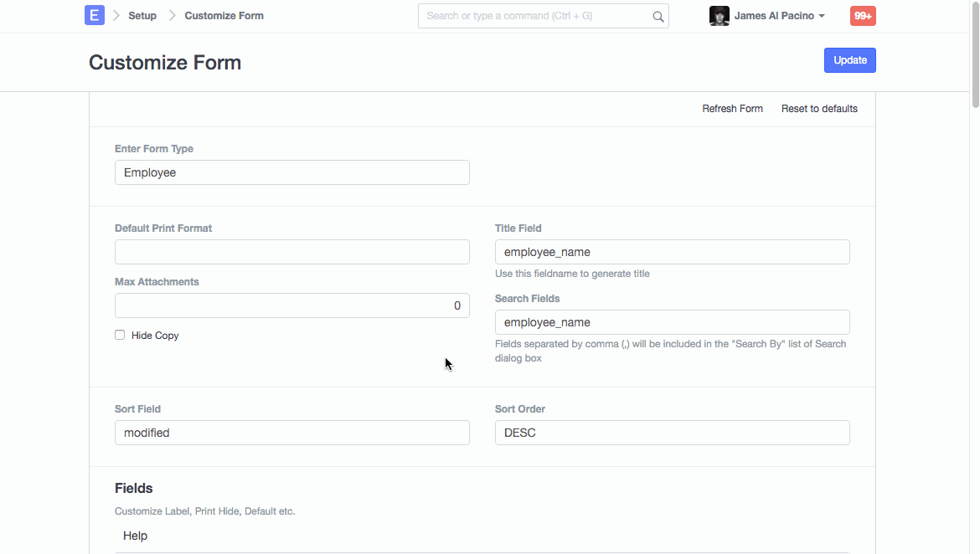
Task: Select Customize Form breadcrumb item
Action: (224, 16)
